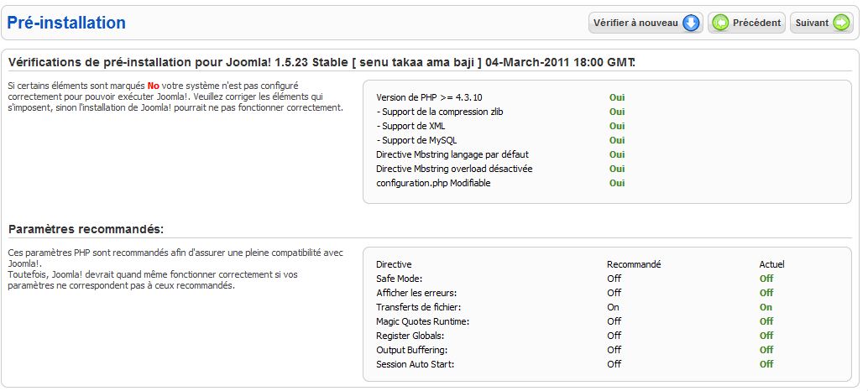This screenshot has height=391, width=868.
Task: Click the Support de XML label
Action: point(410,126)
